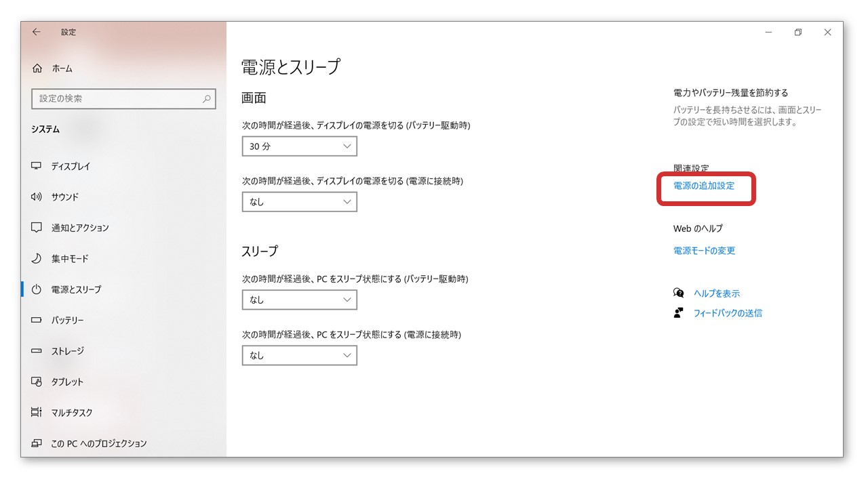This screenshot has height=488, width=868.
Task: Open ストレージ storage settings
Action: coord(68,351)
